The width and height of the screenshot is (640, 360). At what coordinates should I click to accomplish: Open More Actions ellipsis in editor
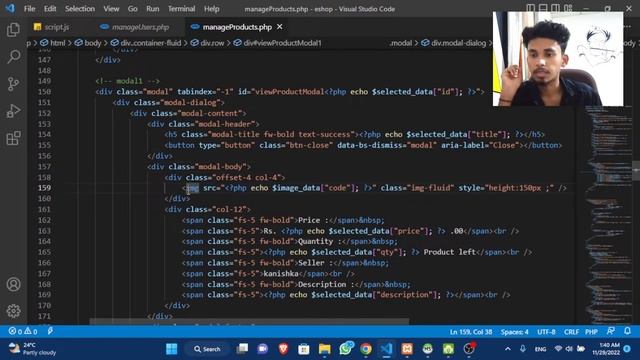pyautogui.click(x=628, y=27)
